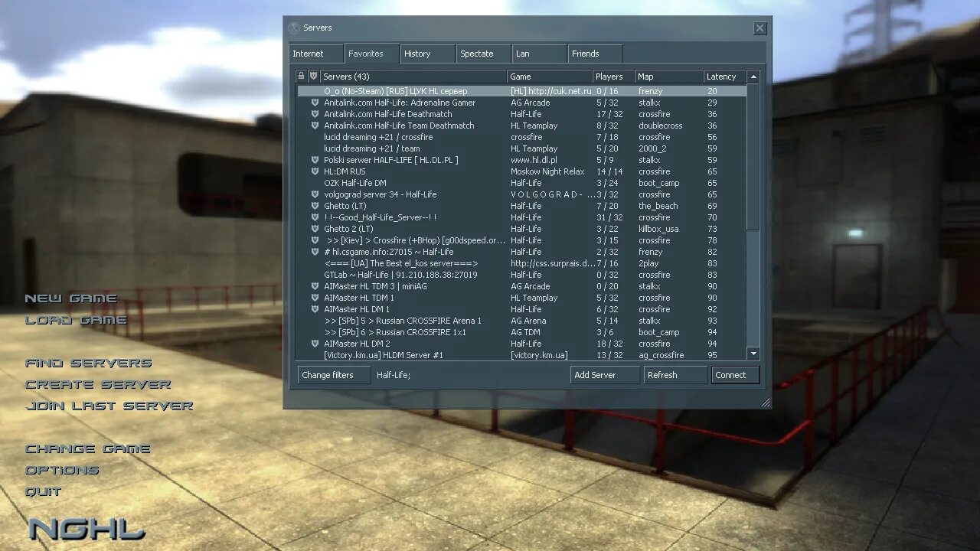Open the Spectate tab
Image resolution: width=980 pixels, height=551 pixels.
point(484,54)
